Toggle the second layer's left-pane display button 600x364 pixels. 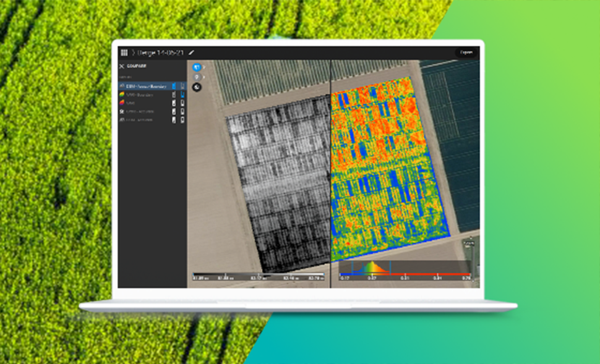(x=174, y=95)
